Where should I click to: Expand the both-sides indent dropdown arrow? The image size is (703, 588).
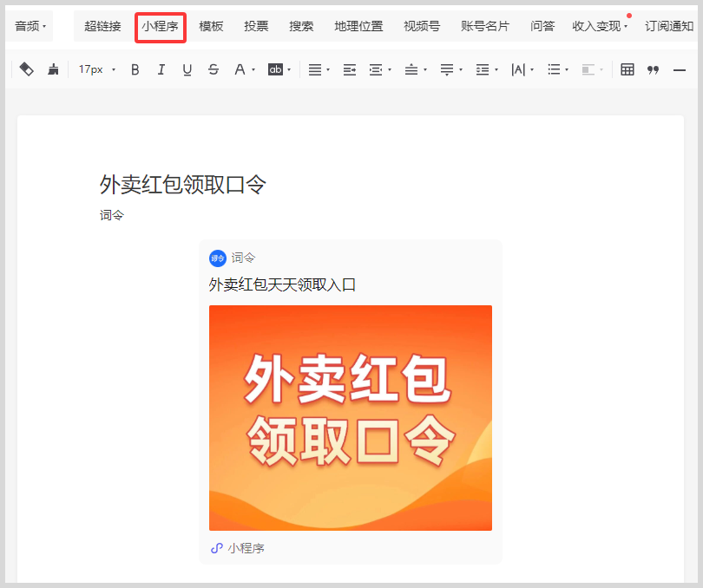pyautogui.click(x=390, y=70)
